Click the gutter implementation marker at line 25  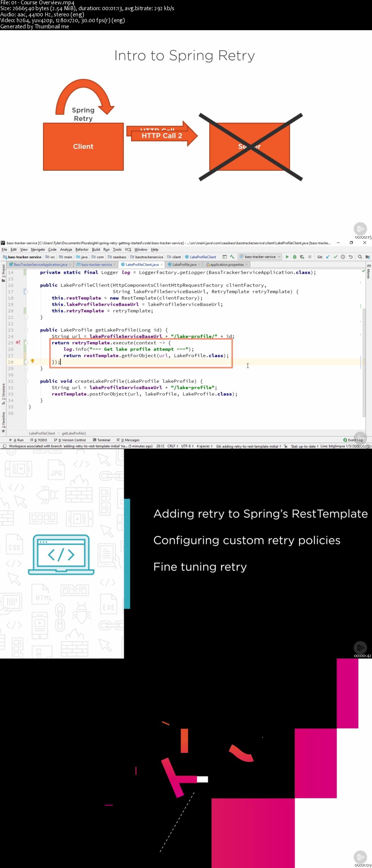click(x=18, y=343)
